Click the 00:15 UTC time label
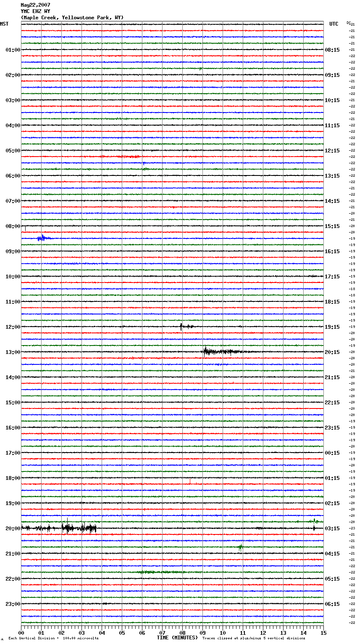 (x=332, y=453)
